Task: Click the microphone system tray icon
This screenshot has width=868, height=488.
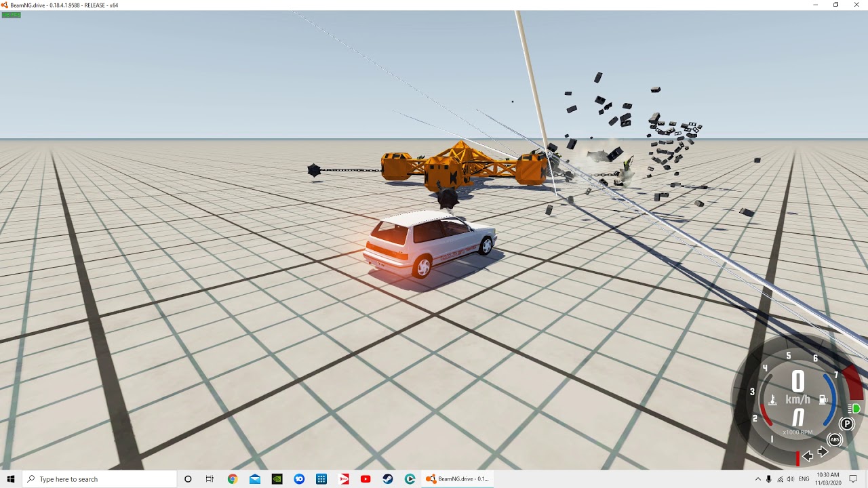Action: click(x=769, y=479)
